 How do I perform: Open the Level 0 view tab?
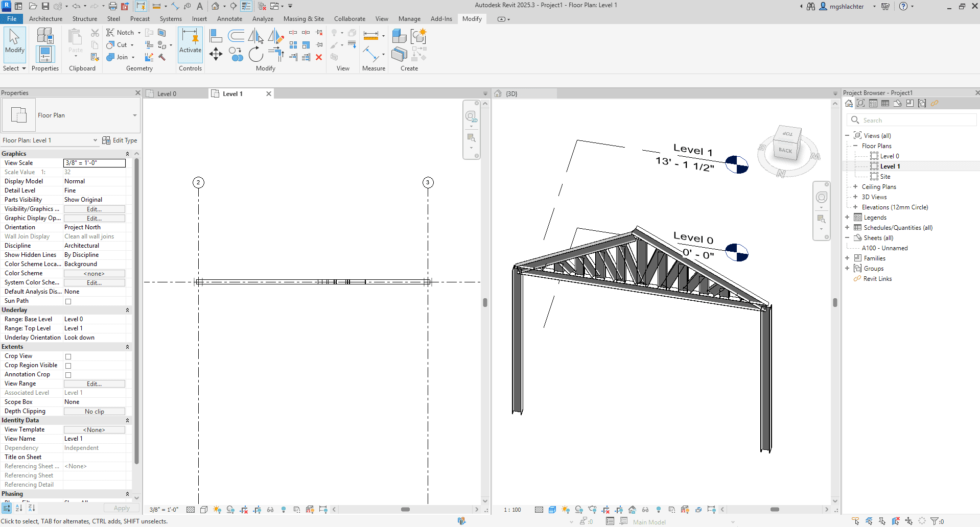point(166,93)
